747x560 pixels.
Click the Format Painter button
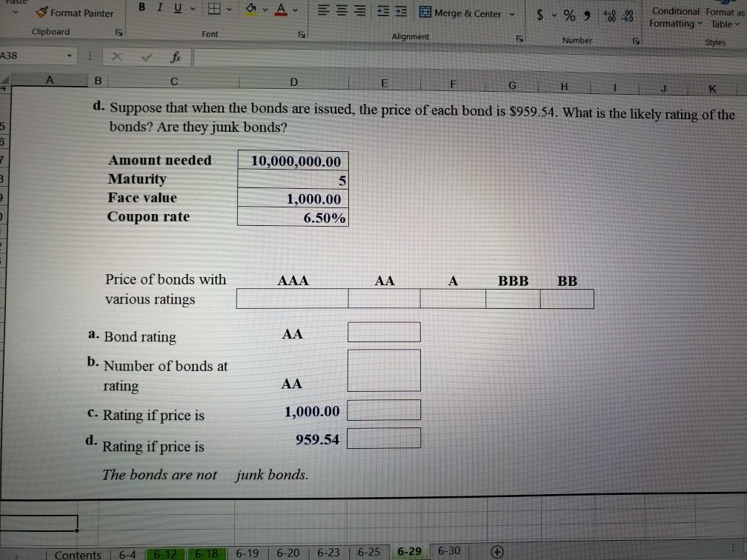(76, 13)
